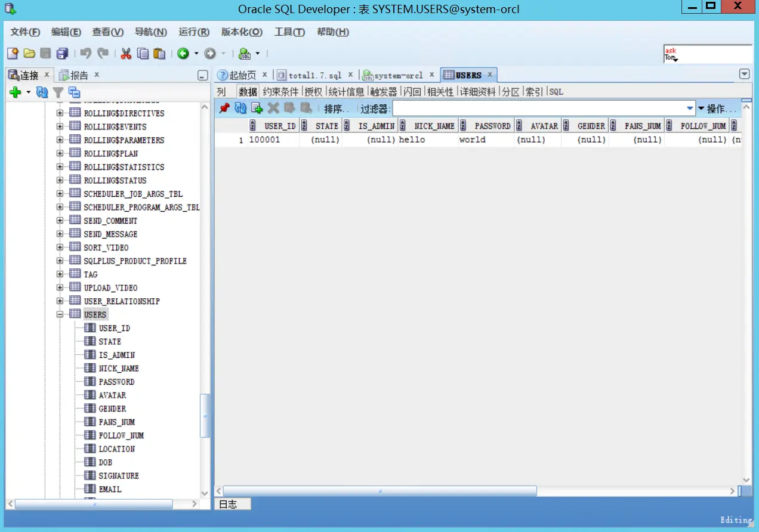Screen dimensions: 759x532
Task: Insert a new row in the data grid
Action: tap(257, 108)
